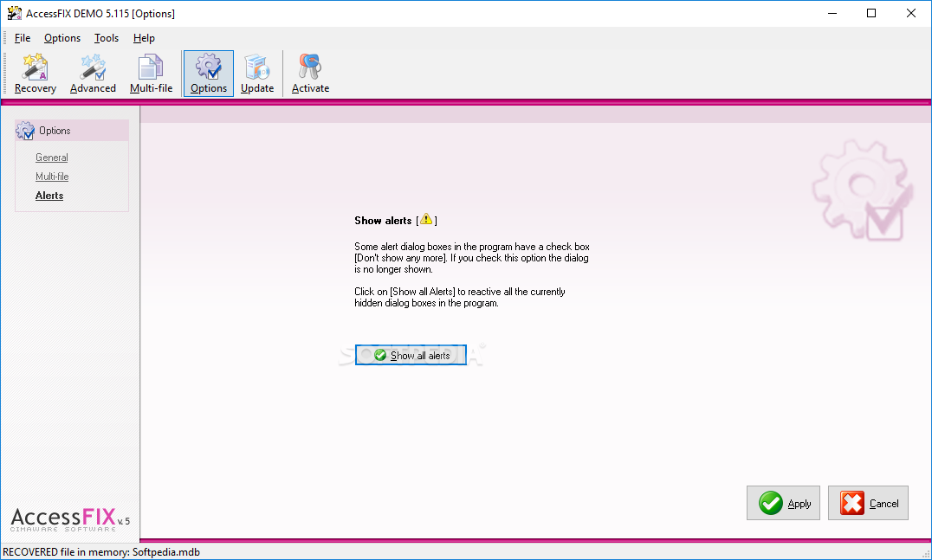Cancel the option changes
The image size is (932, 560).
pyautogui.click(x=869, y=503)
